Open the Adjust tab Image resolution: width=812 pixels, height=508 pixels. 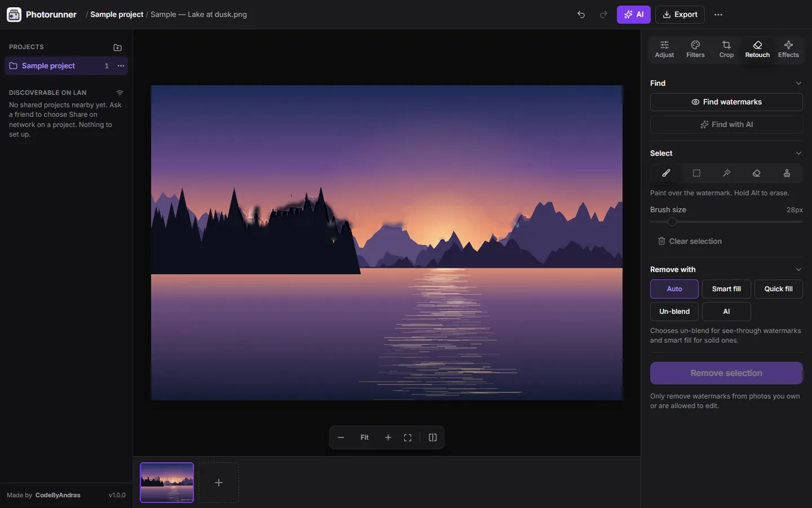click(x=664, y=49)
